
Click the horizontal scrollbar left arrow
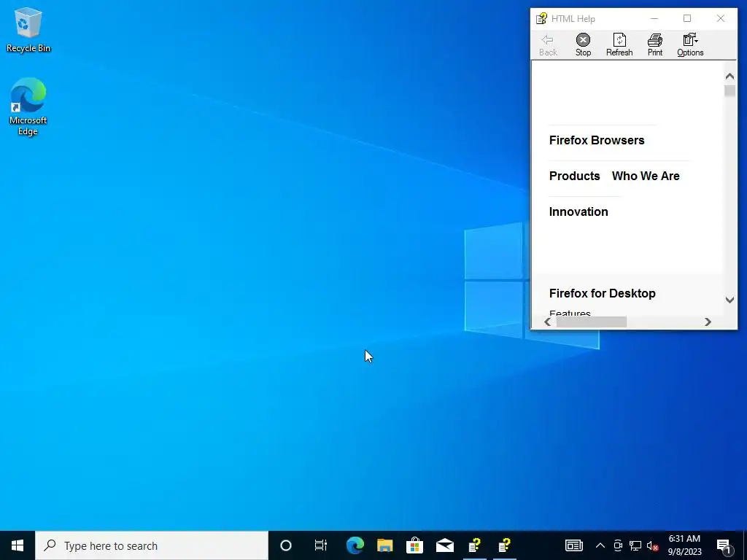click(x=548, y=322)
